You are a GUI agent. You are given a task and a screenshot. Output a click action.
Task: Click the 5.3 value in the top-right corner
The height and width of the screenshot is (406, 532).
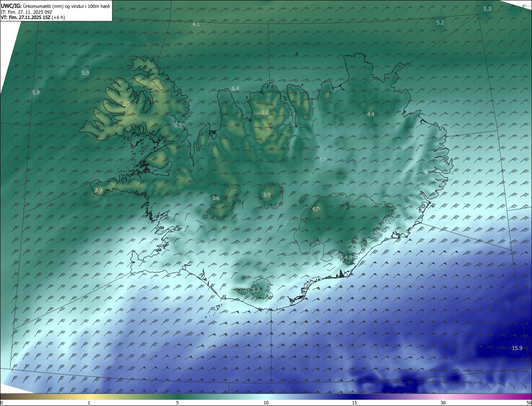coord(487,9)
